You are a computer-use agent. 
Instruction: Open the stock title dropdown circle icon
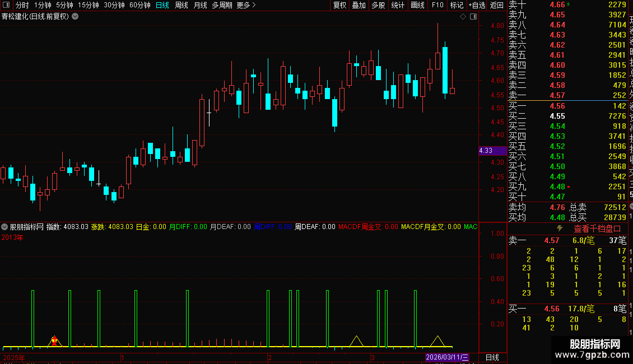[x=75, y=17]
